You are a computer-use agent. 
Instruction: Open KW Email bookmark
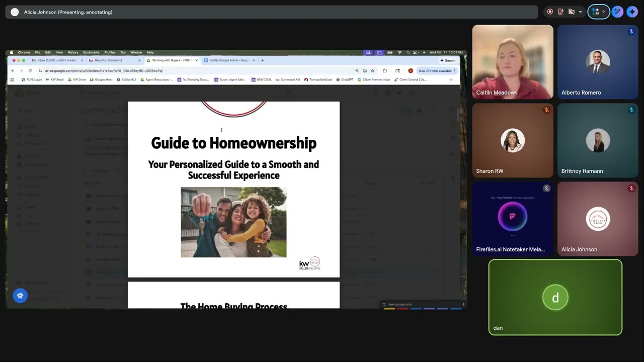(x=55, y=79)
